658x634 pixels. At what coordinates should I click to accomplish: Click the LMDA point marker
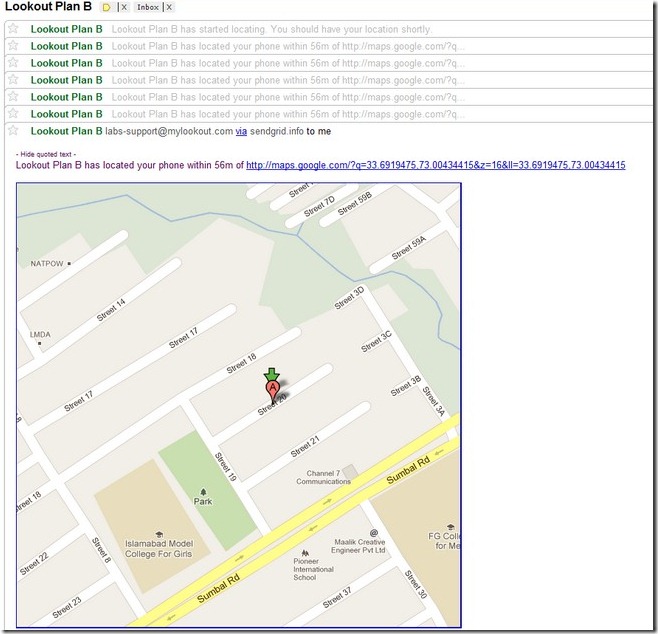coord(40,343)
